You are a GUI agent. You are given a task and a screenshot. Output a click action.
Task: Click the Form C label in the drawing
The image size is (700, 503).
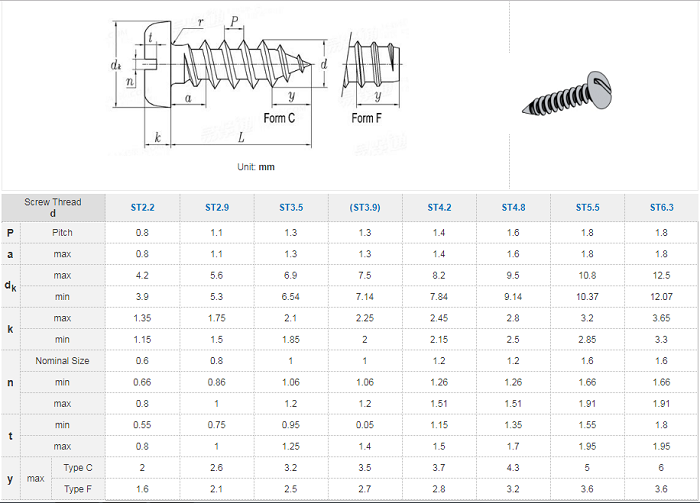click(279, 118)
